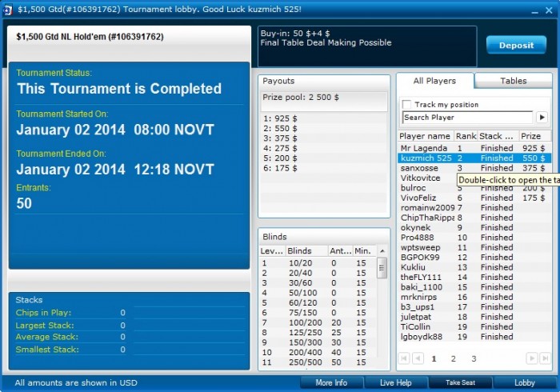
Task: Enable Track my position checkbox
Action: coord(406,104)
